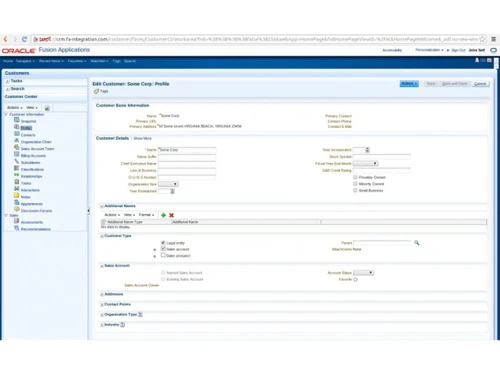500x375 pixels.
Task: Open the Assessments icon under Sales
Action: [17, 221]
